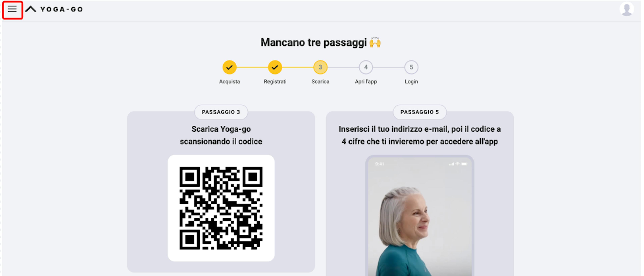
Task: Click the YOGA-GO brand text
Action: tap(62, 10)
